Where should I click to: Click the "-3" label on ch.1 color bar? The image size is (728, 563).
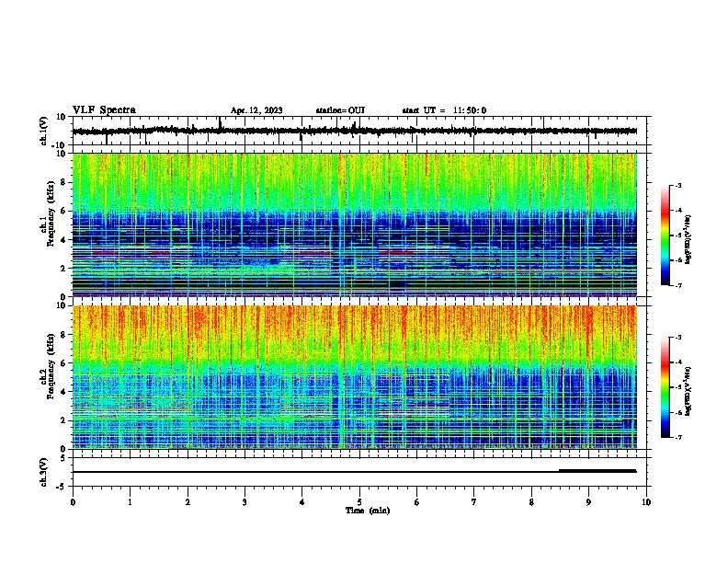click(677, 185)
